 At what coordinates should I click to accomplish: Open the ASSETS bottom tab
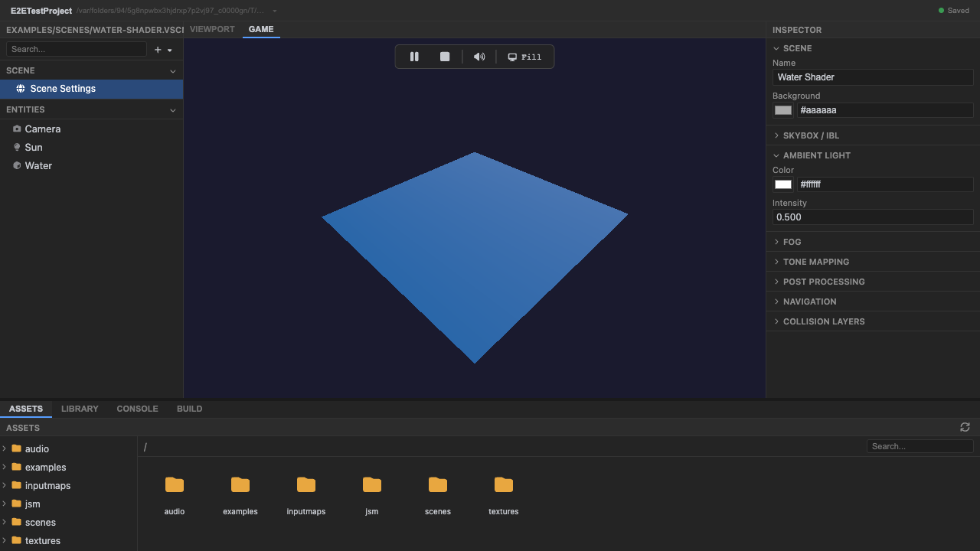26,409
